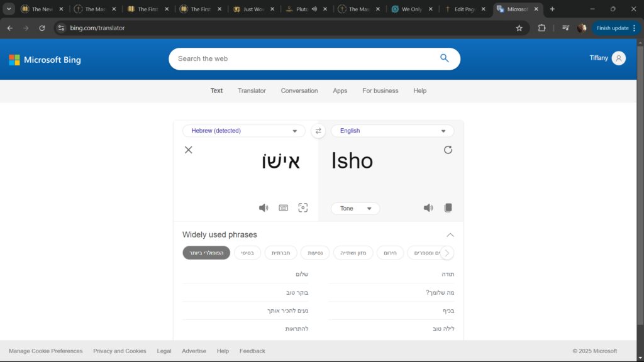Click the retranslate refresh icon
Screen dimensions: 644x362
click(x=448, y=150)
